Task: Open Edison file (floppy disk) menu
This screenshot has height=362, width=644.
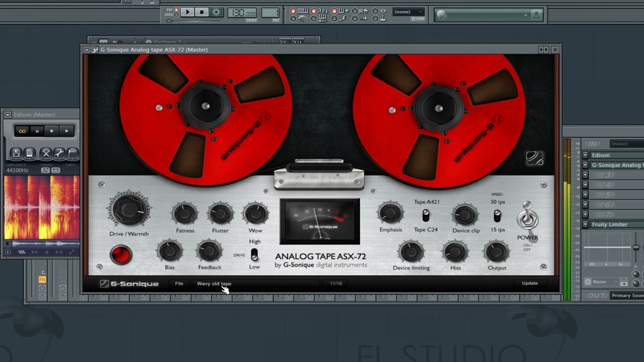Action: [x=16, y=153]
